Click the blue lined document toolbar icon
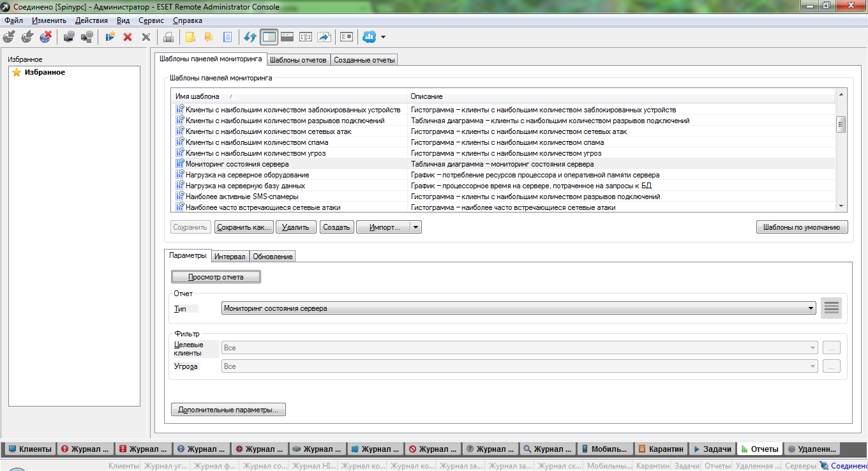Viewport: 868px width, 471px height. pos(227,37)
